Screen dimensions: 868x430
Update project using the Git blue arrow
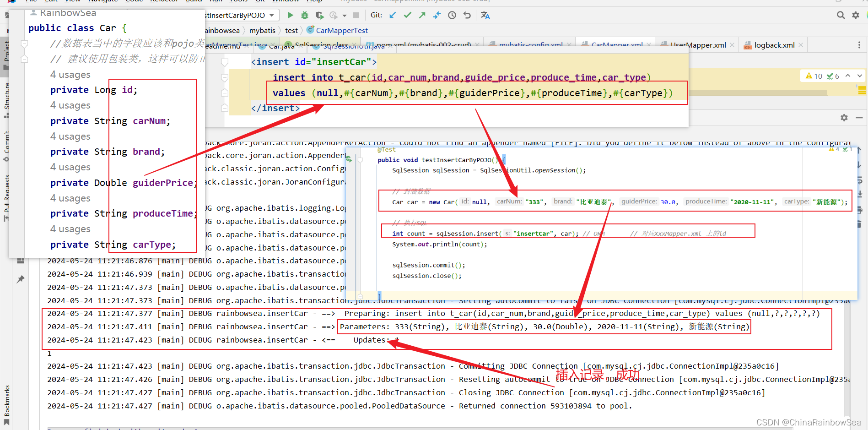[393, 15]
